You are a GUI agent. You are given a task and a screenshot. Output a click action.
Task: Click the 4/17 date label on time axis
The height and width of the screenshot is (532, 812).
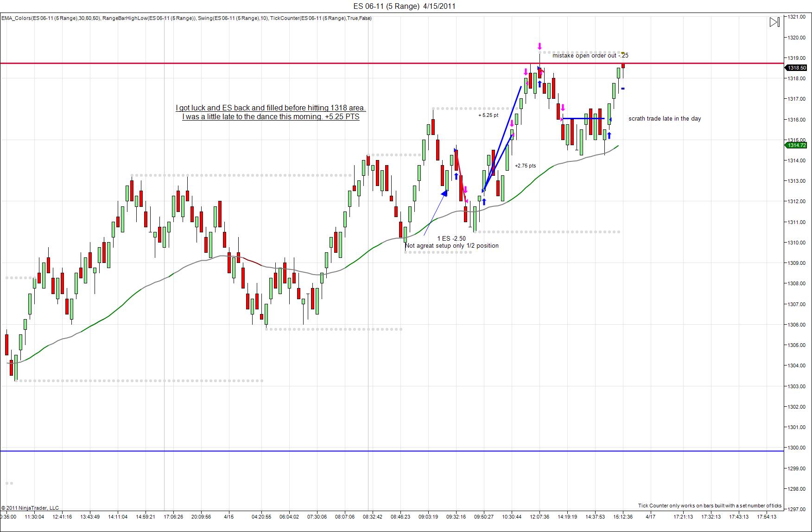pyautogui.click(x=651, y=516)
